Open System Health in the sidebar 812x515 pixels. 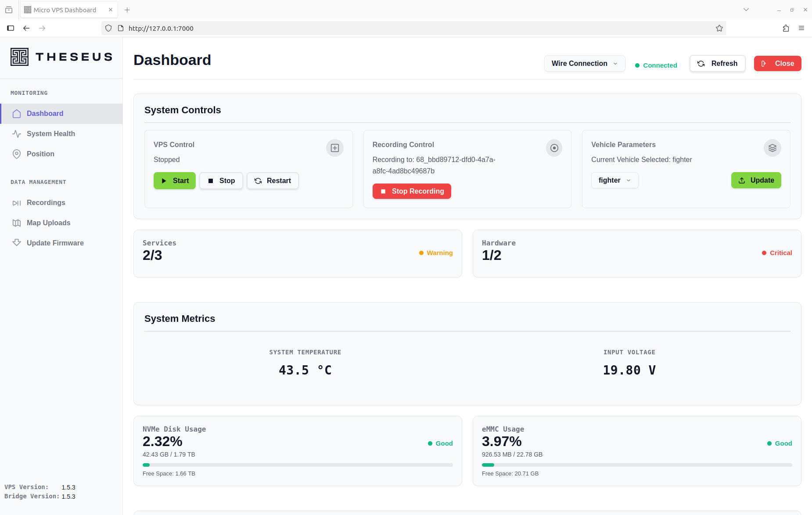tap(50, 134)
